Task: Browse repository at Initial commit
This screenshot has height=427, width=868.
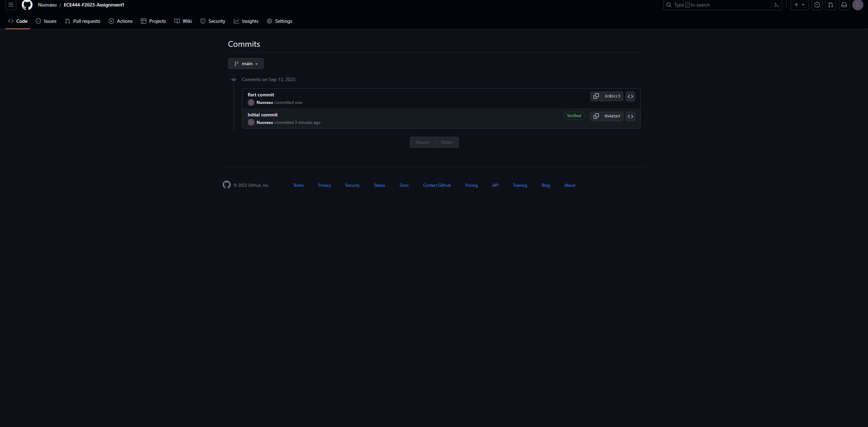Action: click(x=630, y=116)
